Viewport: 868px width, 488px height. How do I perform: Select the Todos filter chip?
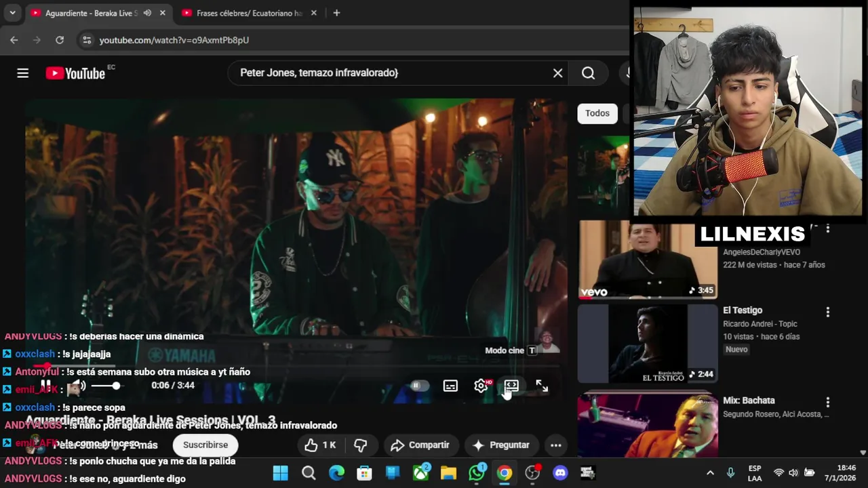pyautogui.click(x=597, y=113)
